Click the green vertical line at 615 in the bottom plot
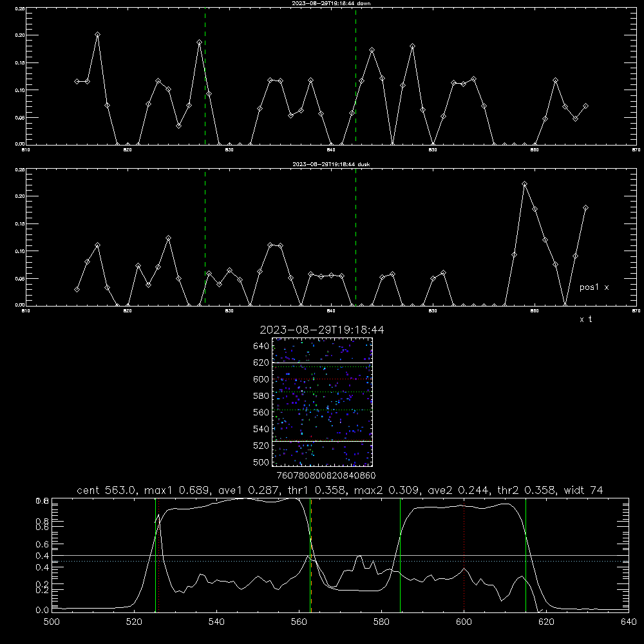This screenshot has width=644, height=644. [526, 555]
